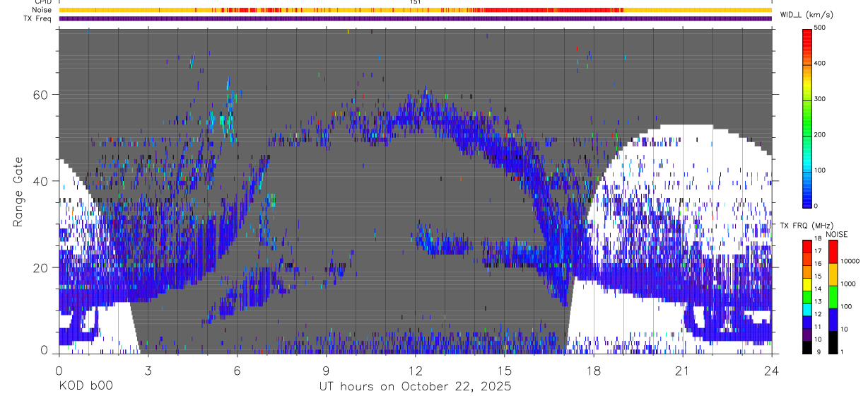Click the '300' tick on WID color bar
Screen dimensions: 868x401
pyautogui.click(x=821, y=100)
